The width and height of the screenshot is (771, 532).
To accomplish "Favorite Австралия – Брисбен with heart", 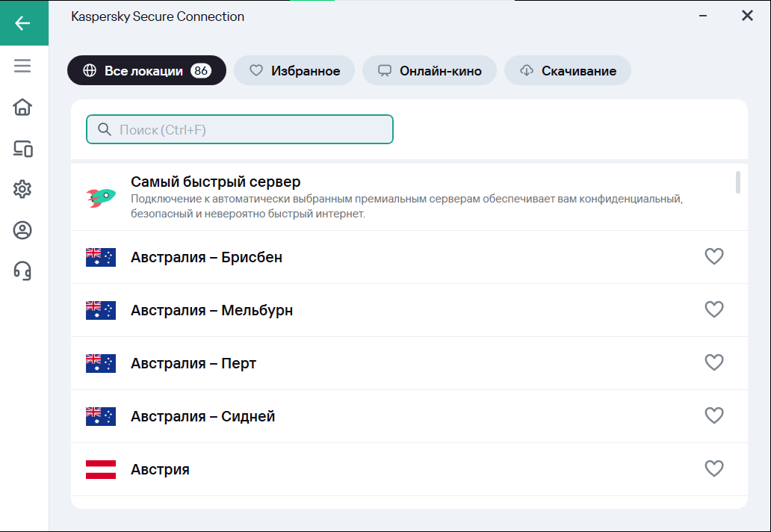I will [714, 256].
